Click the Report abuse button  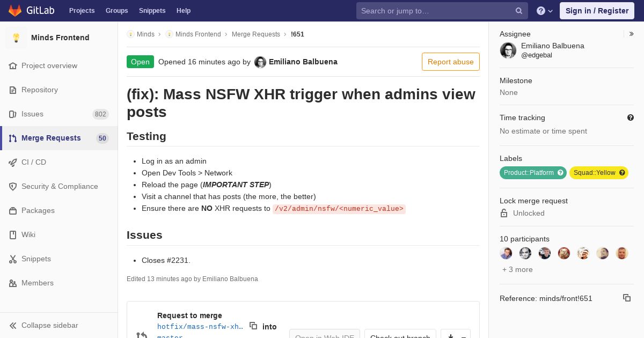(x=451, y=62)
